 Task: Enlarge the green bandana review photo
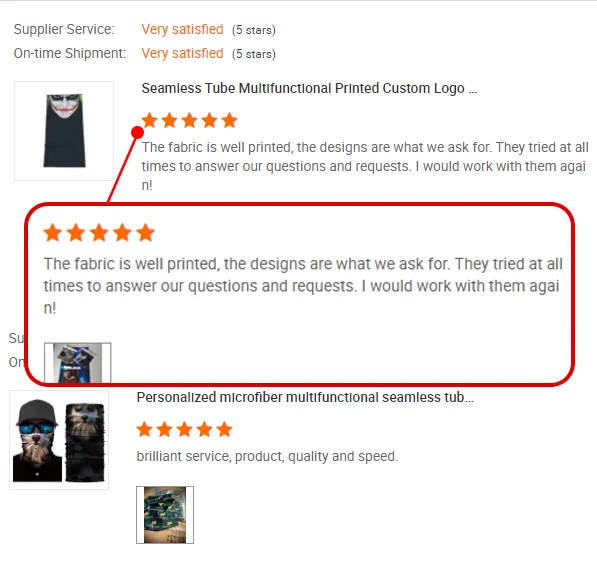pos(165,515)
